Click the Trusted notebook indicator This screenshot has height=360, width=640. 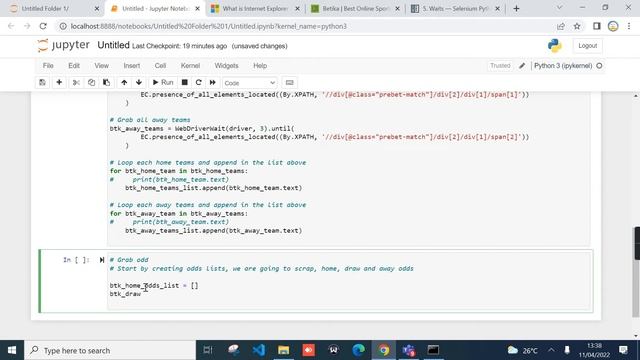(500, 66)
